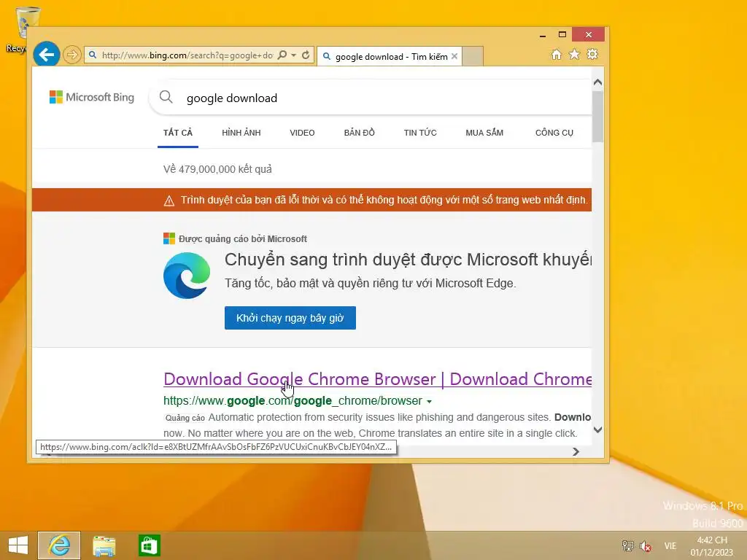Viewport: 747px width, 560px height.
Task: Open a new blank tab
Action: (x=473, y=56)
